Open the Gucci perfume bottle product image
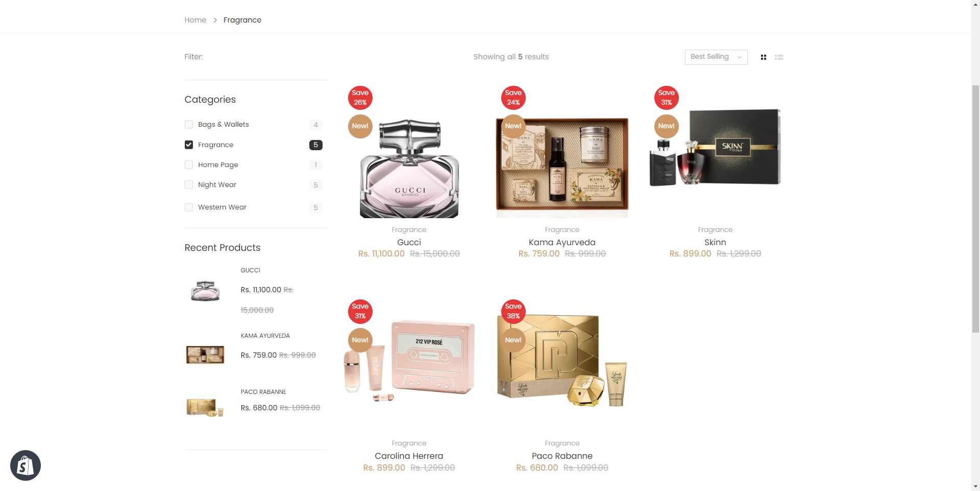Viewport: 980px width, 491px height. [409, 169]
